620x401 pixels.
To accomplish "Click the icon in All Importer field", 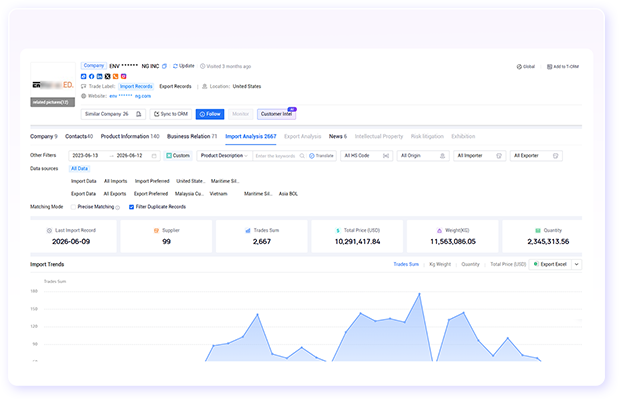I will click(499, 156).
